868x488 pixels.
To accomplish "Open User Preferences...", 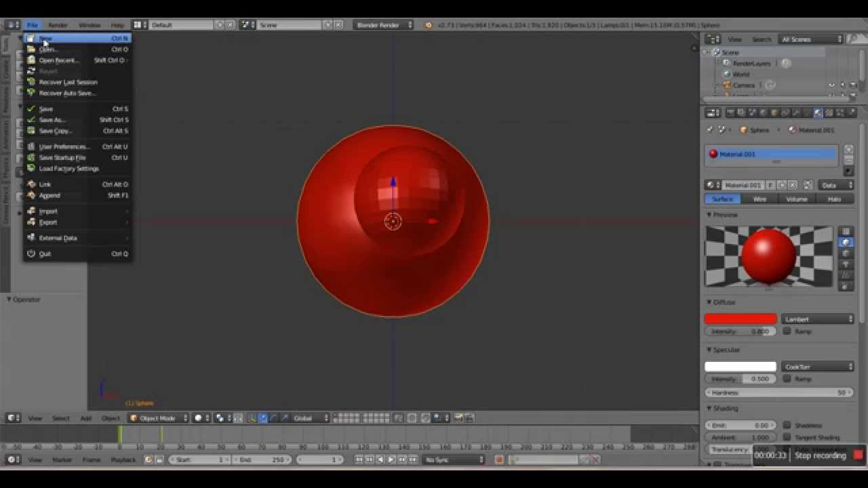I will pos(77,146).
